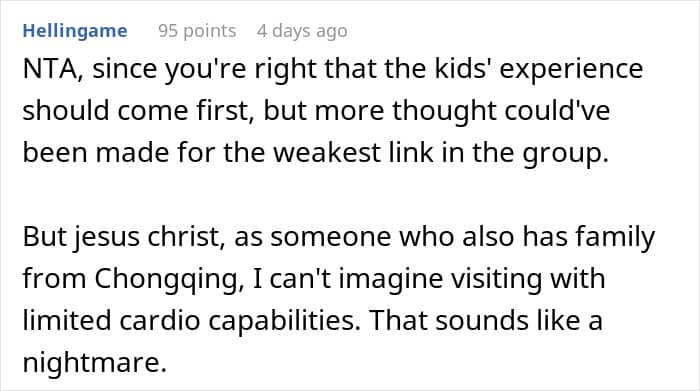Click the word experience in first line
Viewport: 700px width, 391px height.
(571, 70)
